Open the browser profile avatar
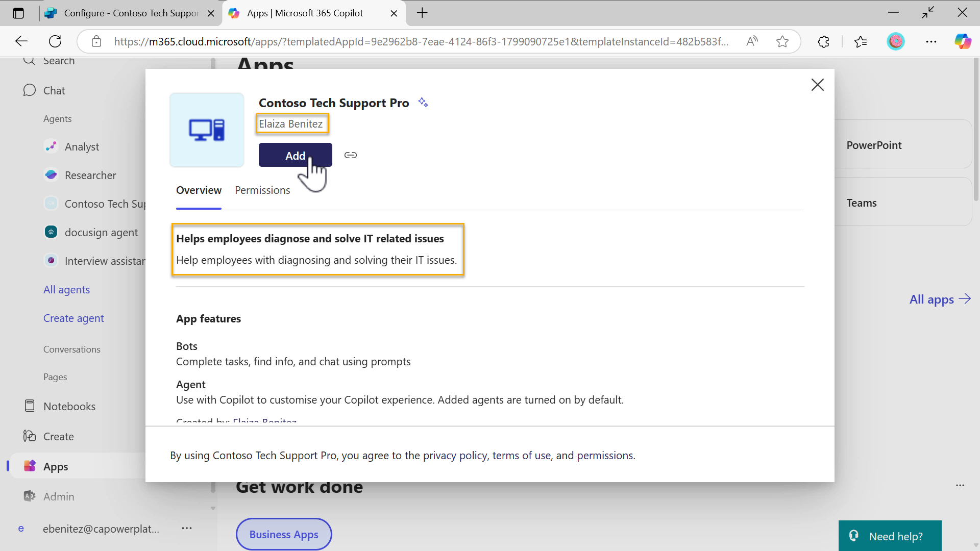Image resolution: width=980 pixels, height=551 pixels. coord(896,41)
